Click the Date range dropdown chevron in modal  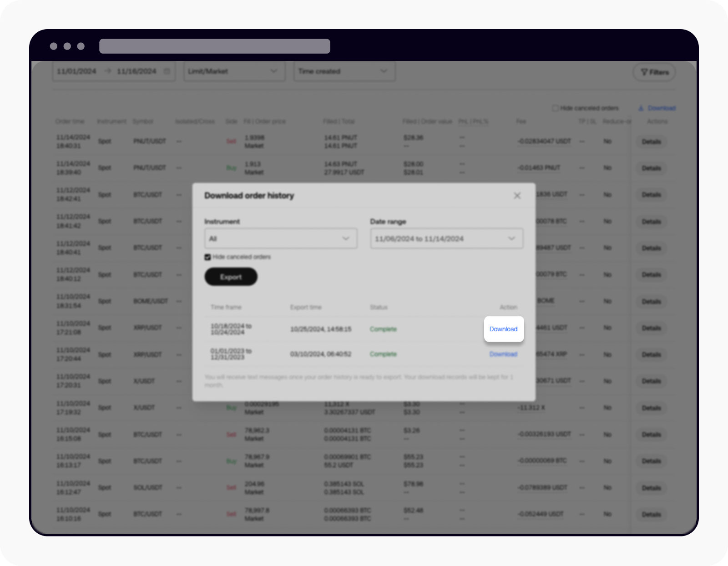[511, 238]
